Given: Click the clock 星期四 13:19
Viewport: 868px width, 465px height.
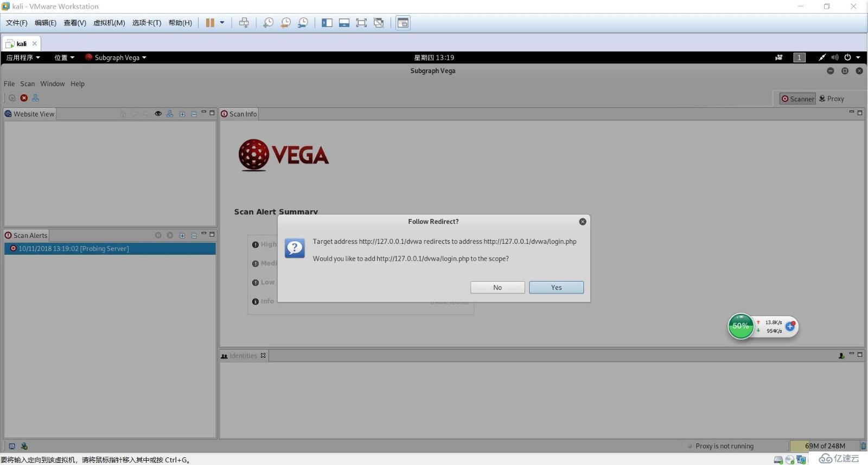Looking at the screenshot, I should pos(434,57).
